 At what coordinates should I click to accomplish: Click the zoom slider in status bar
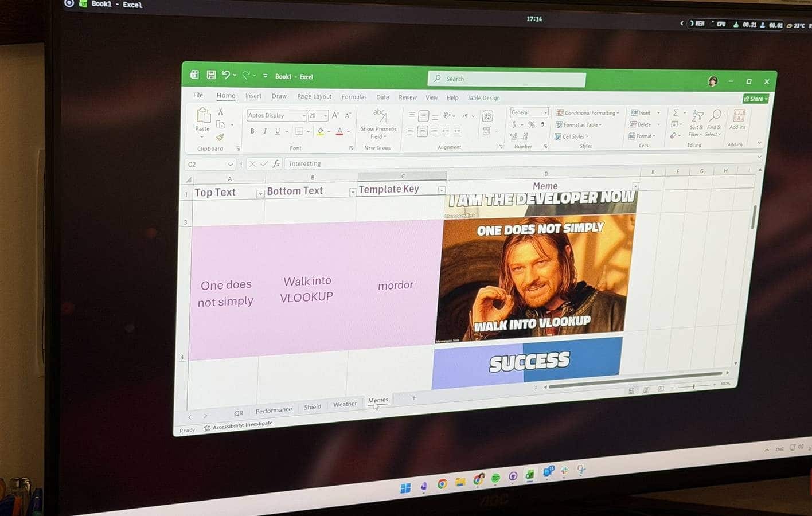694,386
